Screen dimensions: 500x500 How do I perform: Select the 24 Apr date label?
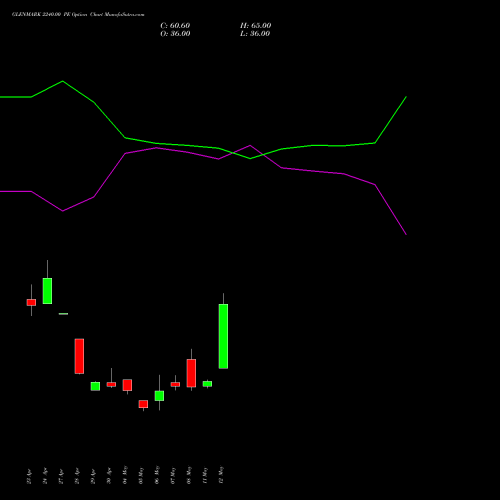click(45, 476)
